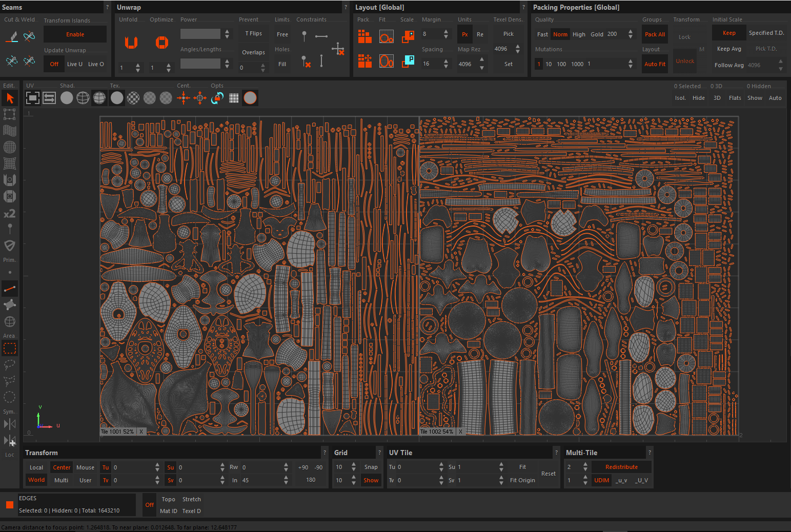Select Fast packing quality
Screen dimensions: 791x532
(542, 34)
